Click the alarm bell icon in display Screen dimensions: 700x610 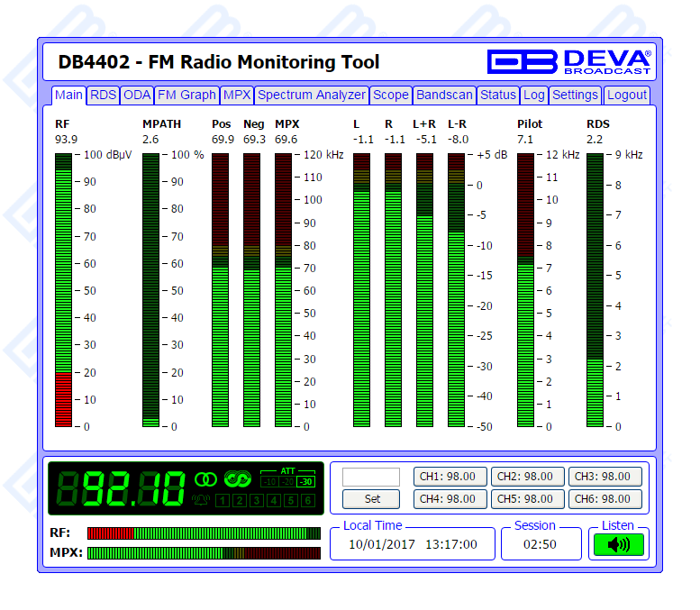click(200, 500)
